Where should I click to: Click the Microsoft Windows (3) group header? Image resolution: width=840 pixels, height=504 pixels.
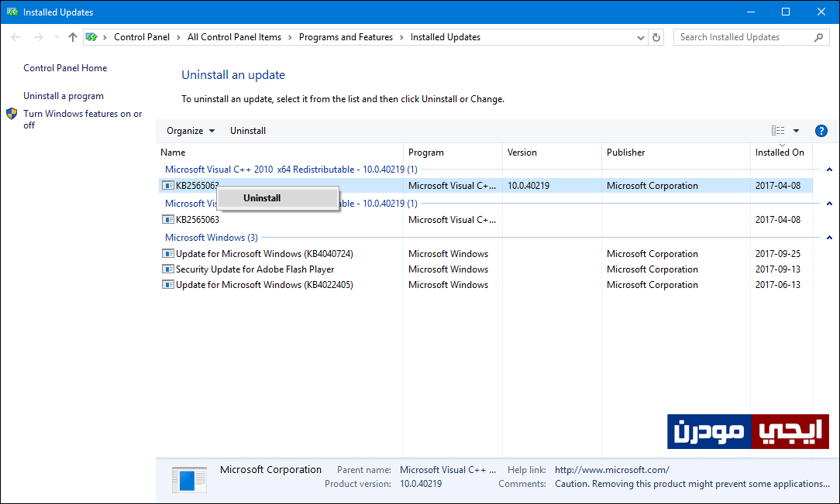tap(211, 238)
